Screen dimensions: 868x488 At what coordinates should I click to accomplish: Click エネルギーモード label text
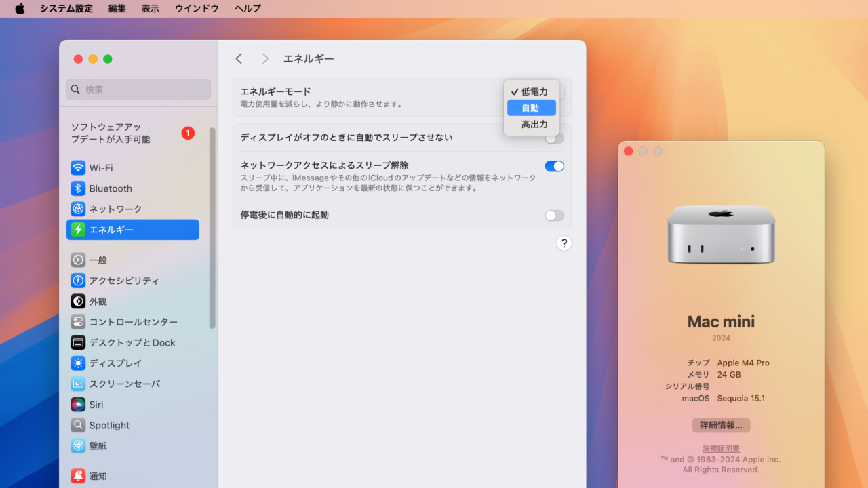tap(276, 91)
